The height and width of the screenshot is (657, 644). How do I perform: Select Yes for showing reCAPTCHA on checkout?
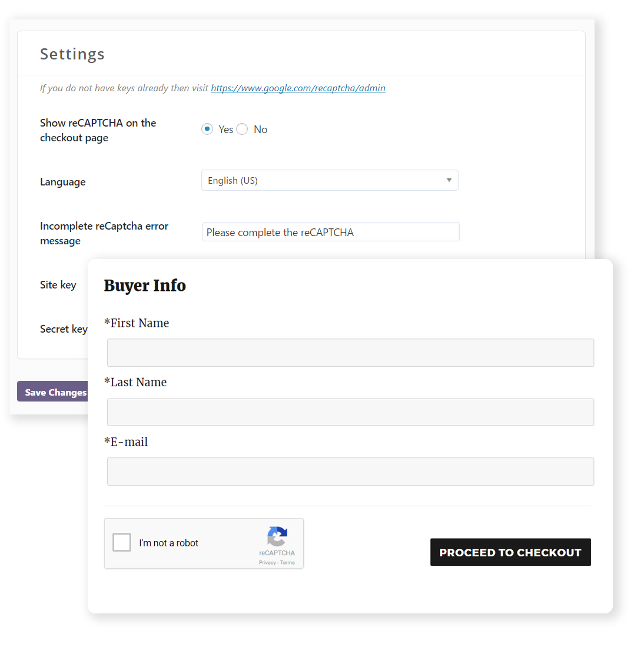(207, 129)
